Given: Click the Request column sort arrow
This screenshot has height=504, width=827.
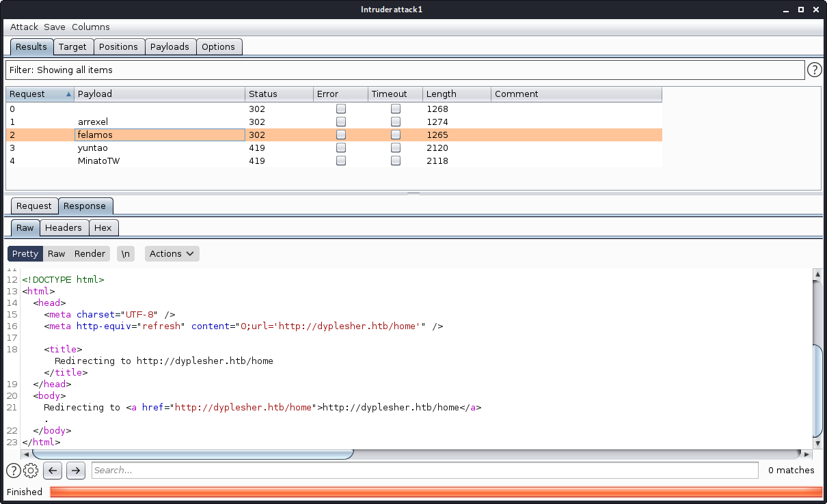Looking at the screenshot, I should point(68,94).
